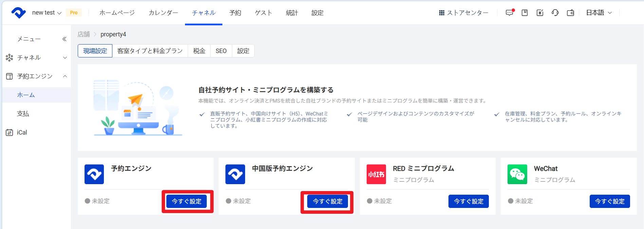Click the 店舗 breadcrumb link

click(84, 34)
